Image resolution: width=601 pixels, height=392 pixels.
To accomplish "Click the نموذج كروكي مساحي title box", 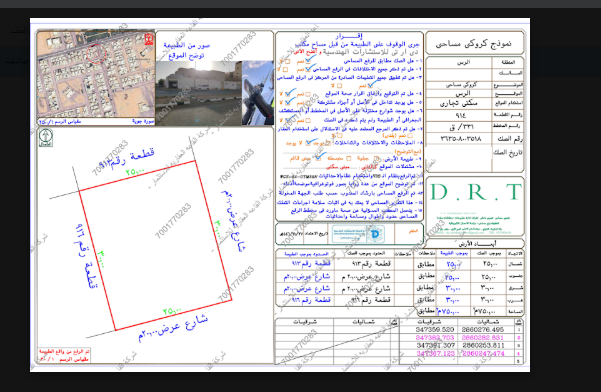I will pyautogui.click(x=475, y=43).
